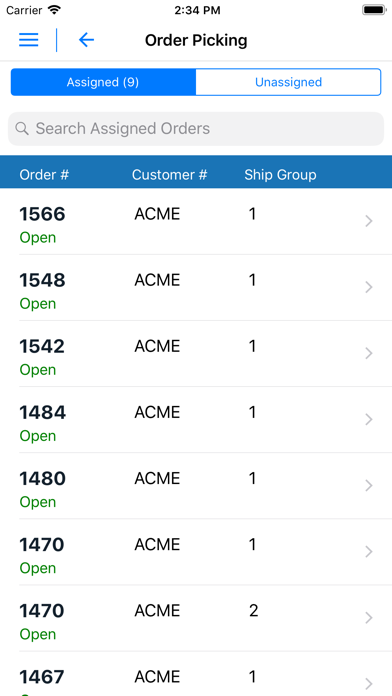Sort by the Order # column header
392x696 pixels.
click(44, 174)
